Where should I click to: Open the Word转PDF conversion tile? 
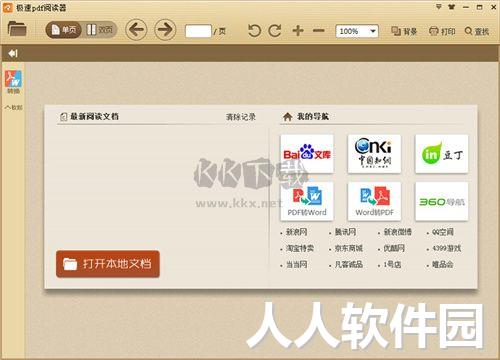[374, 201]
